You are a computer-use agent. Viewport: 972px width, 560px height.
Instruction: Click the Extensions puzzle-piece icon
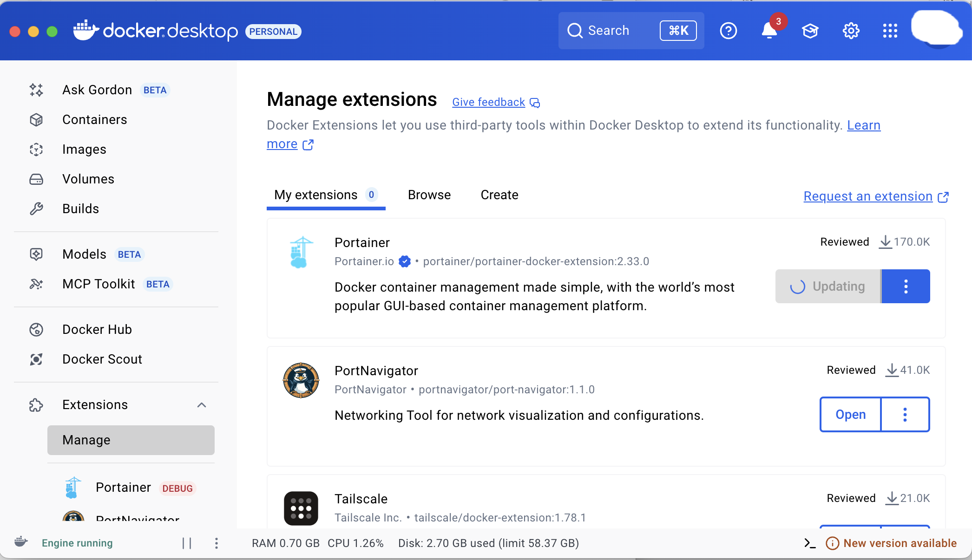pyautogui.click(x=36, y=405)
